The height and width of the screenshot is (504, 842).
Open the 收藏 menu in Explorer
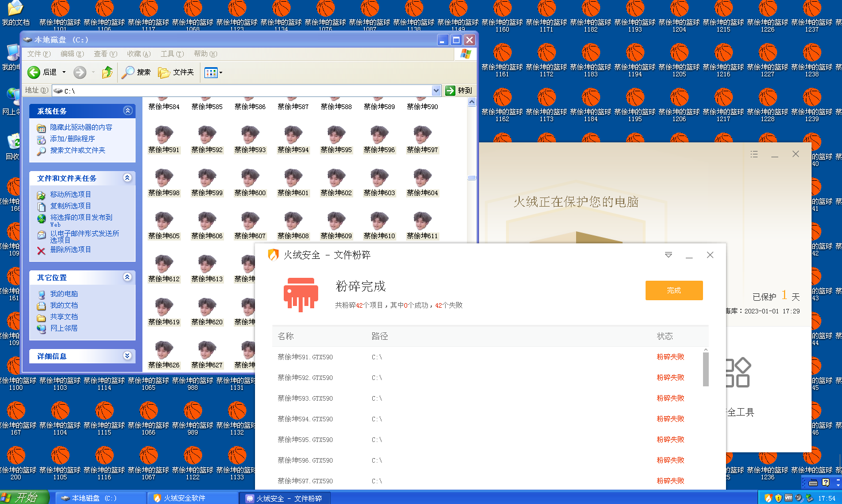138,54
